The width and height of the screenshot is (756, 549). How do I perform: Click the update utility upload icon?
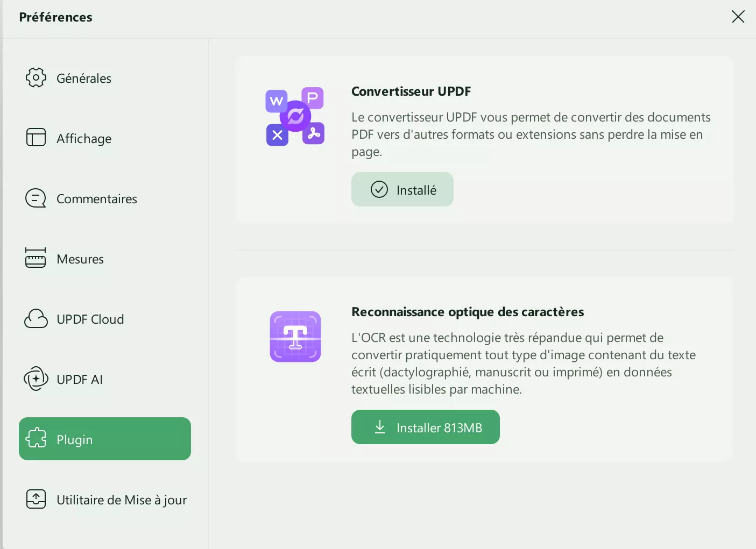36,499
